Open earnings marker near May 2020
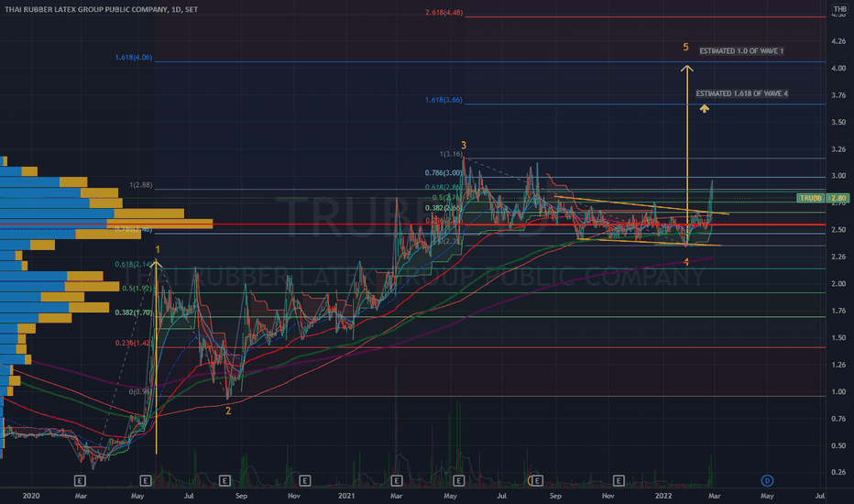The image size is (854, 504). pyautogui.click(x=146, y=480)
